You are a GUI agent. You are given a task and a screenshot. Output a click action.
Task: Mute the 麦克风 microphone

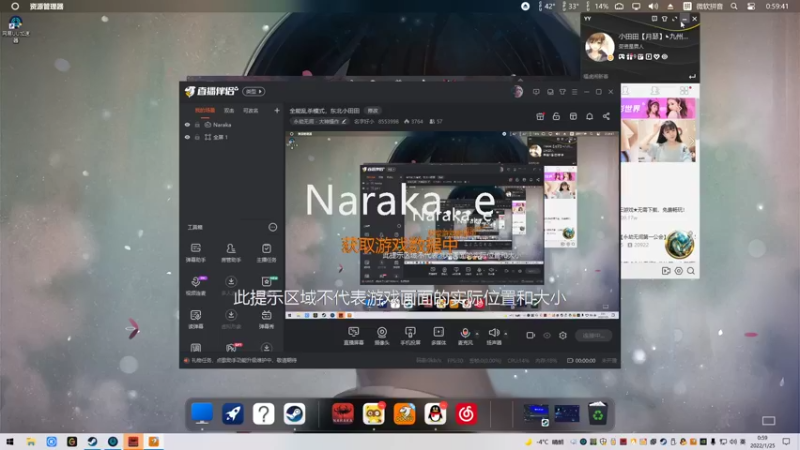pos(465,336)
